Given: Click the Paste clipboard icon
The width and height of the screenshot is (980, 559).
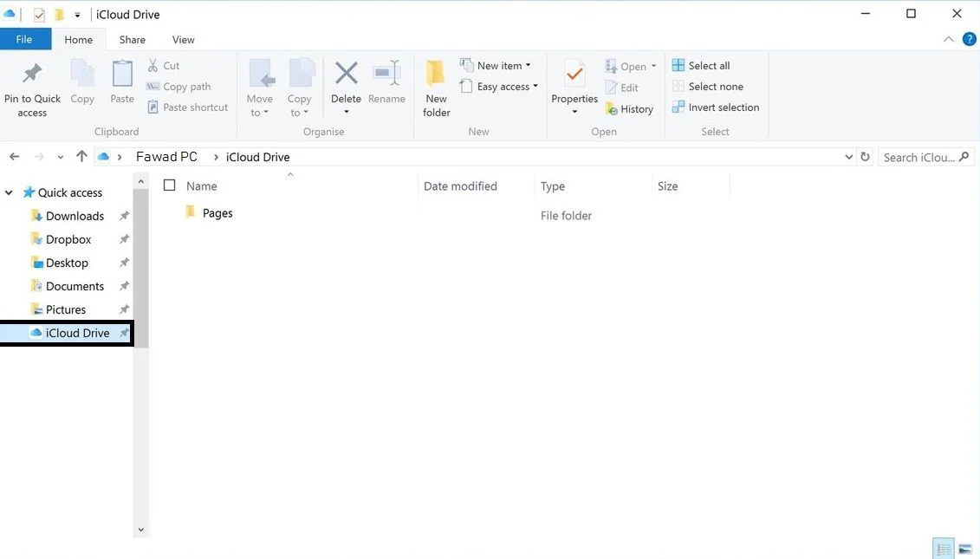Looking at the screenshot, I should coord(122,74).
